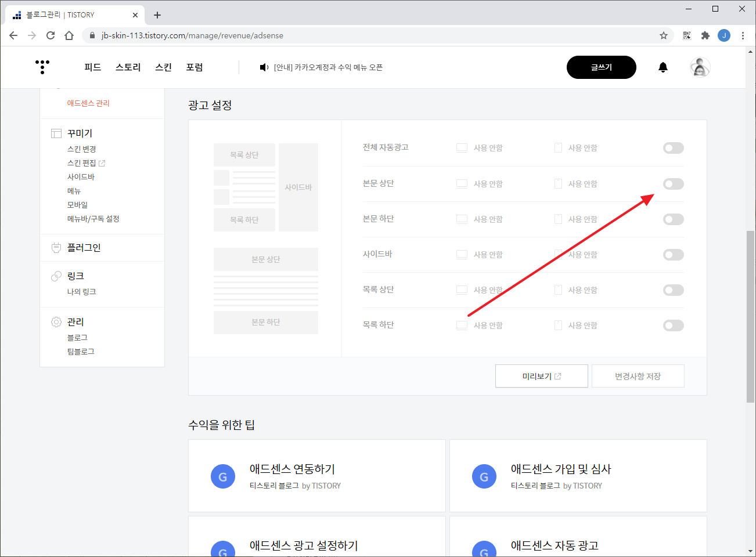This screenshot has height=557, width=756.
Task: Reload the page
Action: click(x=51, y=35)
